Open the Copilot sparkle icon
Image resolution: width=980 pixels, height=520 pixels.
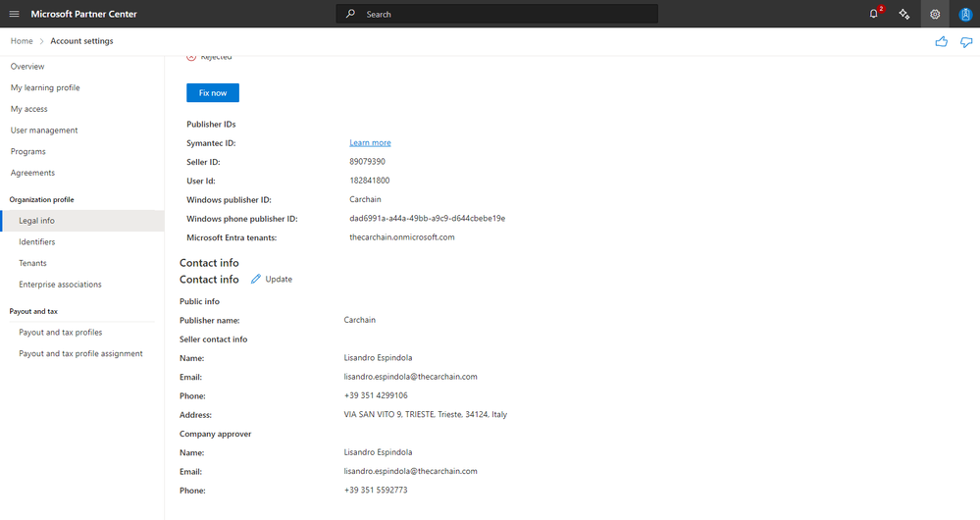[x=904, y=14]
